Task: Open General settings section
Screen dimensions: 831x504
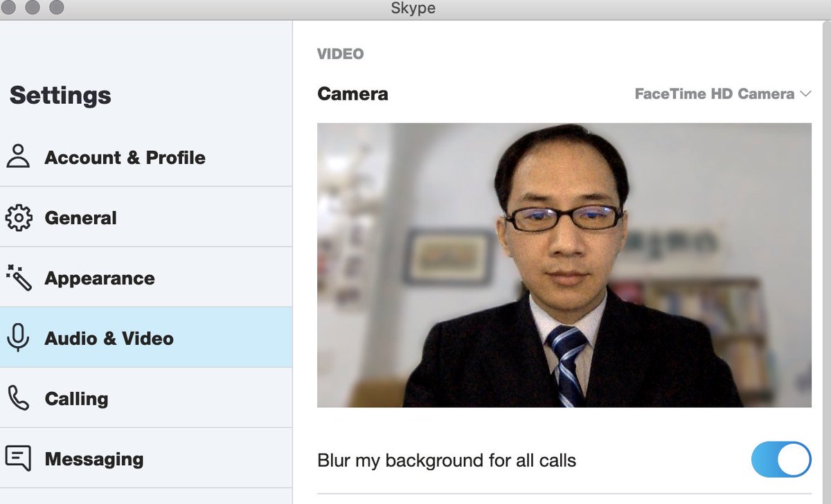Action: pos(146,217)
